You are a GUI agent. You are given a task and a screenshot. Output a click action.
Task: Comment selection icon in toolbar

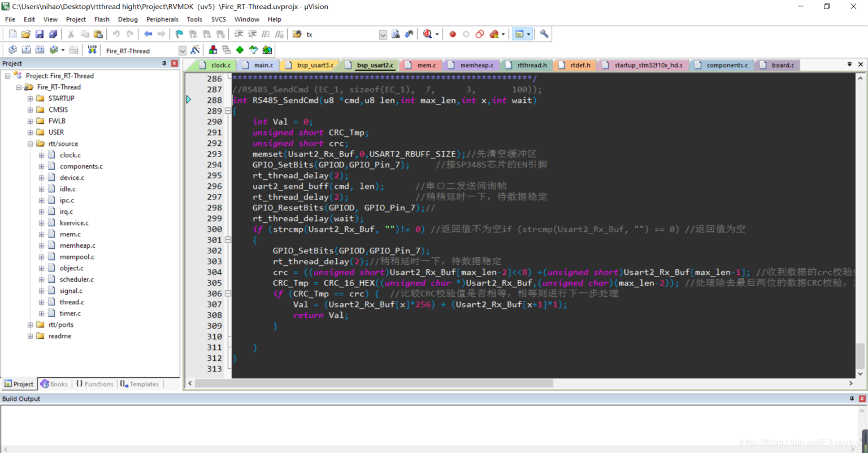266,34
